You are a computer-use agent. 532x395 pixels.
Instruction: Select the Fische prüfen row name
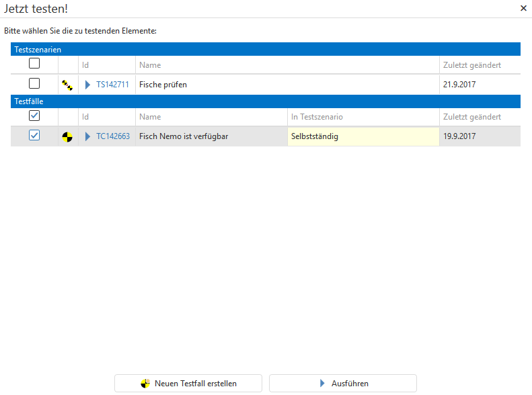click(163, 85)
